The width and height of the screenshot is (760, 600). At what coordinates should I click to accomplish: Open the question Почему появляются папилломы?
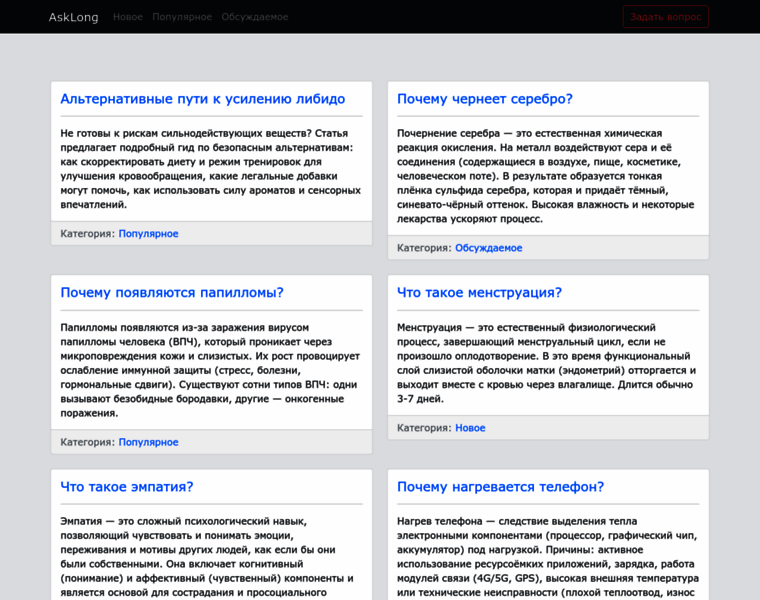click(171, 293)
